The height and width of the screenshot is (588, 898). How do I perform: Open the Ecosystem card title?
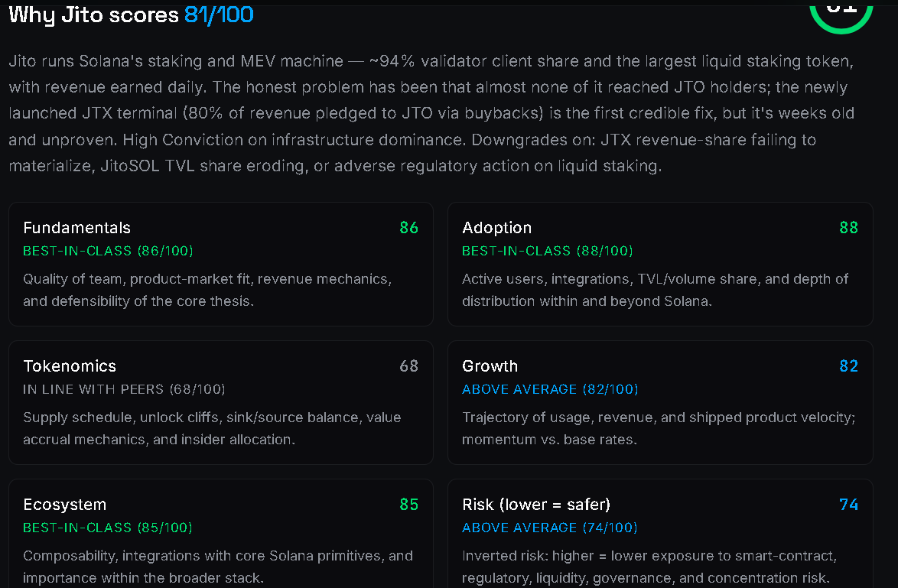click(65, 505)
